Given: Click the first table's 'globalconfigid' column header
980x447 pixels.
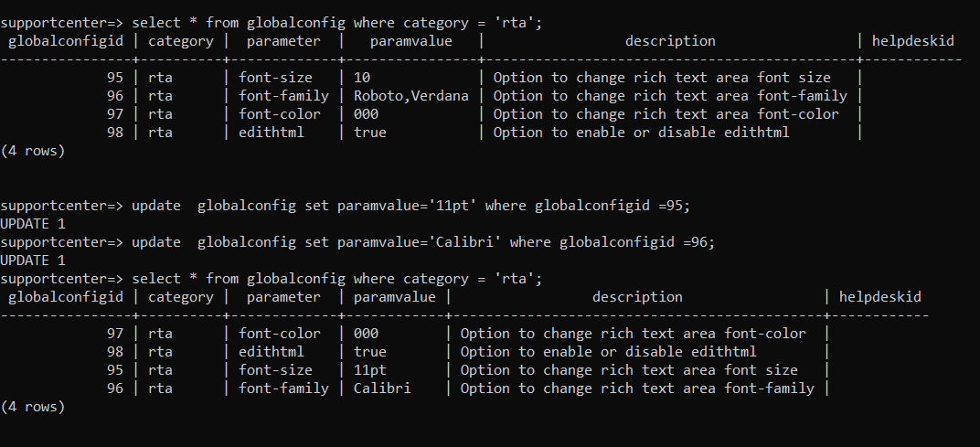Looking at the screenshot, I should tap(65, 41).
